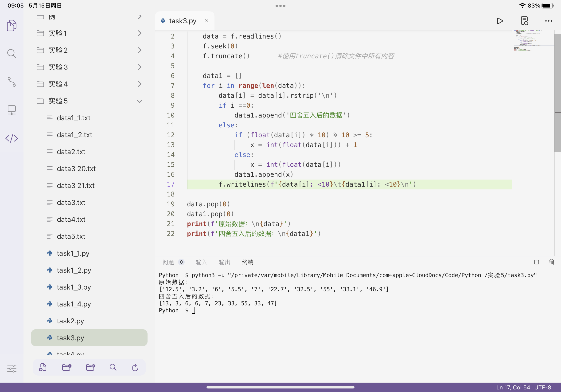
Task: Maximize the terminal panel with square icon
Action: [537, 262]
